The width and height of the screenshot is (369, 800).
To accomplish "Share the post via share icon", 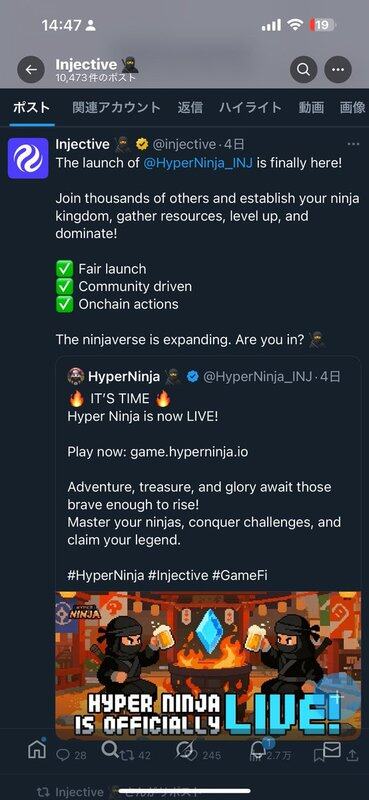I will [352, 755].
